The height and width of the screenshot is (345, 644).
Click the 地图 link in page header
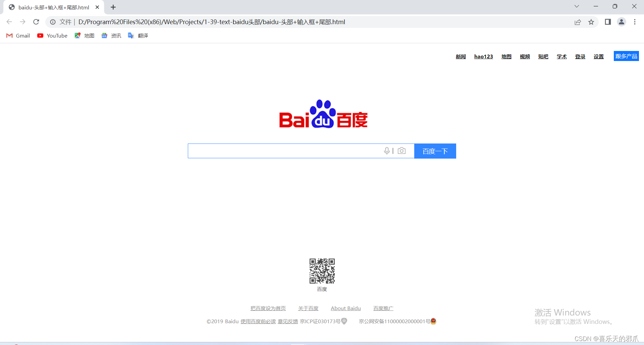pos(506,56)
